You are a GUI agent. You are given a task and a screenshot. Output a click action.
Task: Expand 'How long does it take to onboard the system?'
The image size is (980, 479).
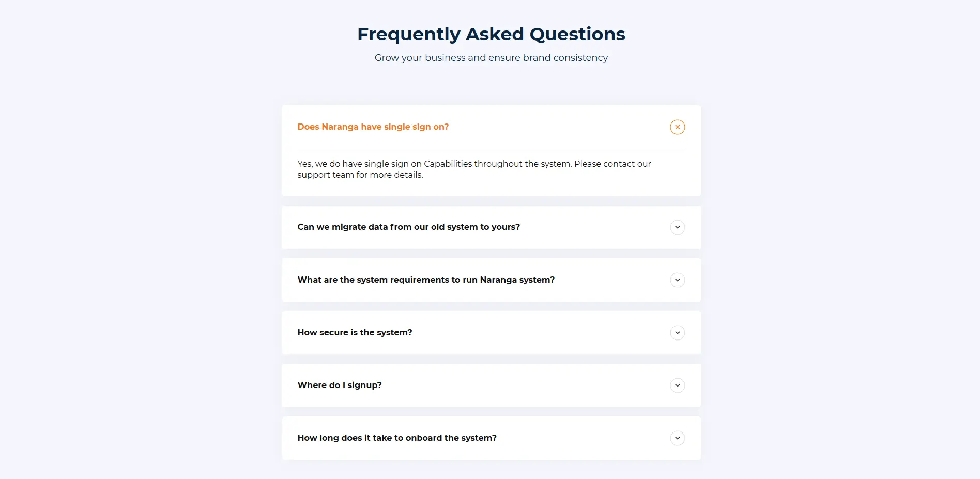[x=396, y=438]
